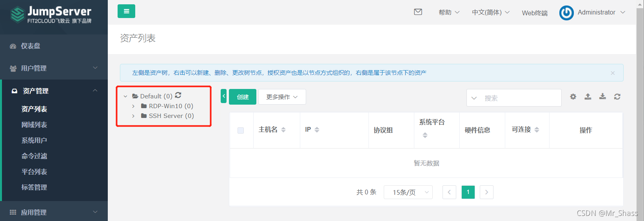Select 标签管理 in the sidebar
Viewport: 644px width, 221px height.
click(34, 187)
